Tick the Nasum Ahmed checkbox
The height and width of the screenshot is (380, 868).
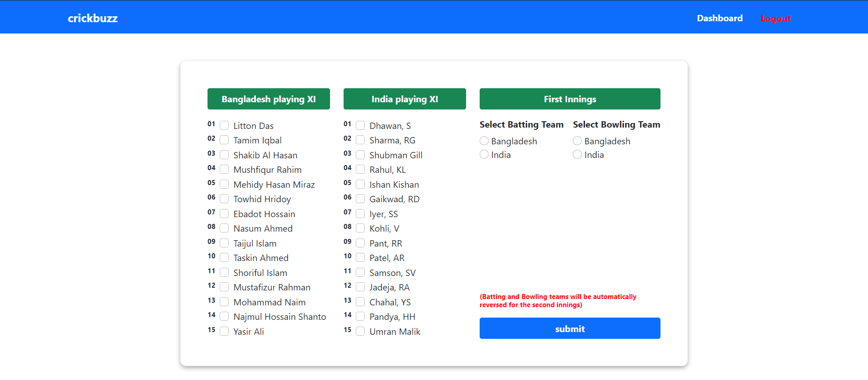pyautogui.click(x=224, y=228)
